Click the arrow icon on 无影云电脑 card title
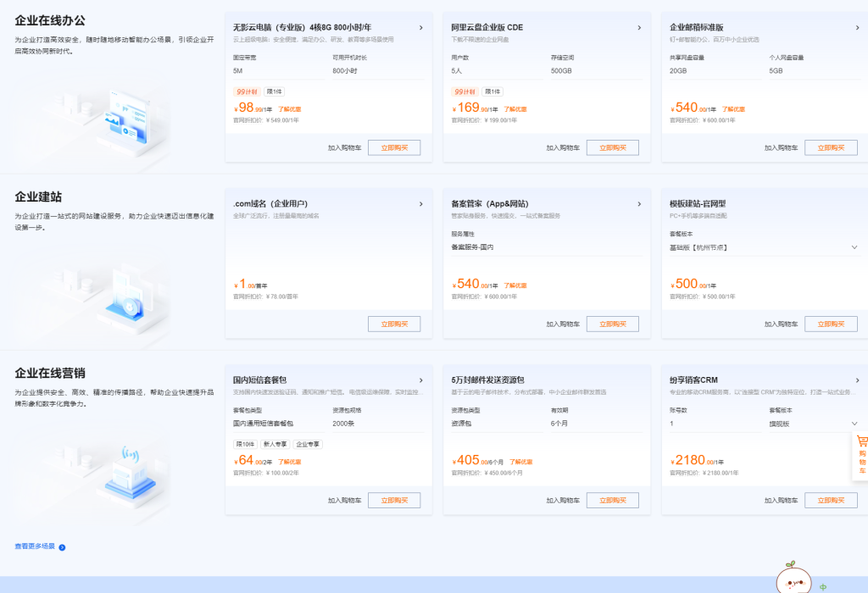868x593 pixels. click(x=421, y=27)
